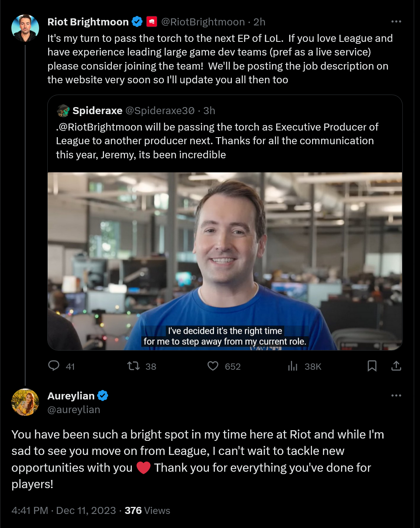
Task: Click the 2h timestamp on Brightmoon's tweet
Action: 260,22
